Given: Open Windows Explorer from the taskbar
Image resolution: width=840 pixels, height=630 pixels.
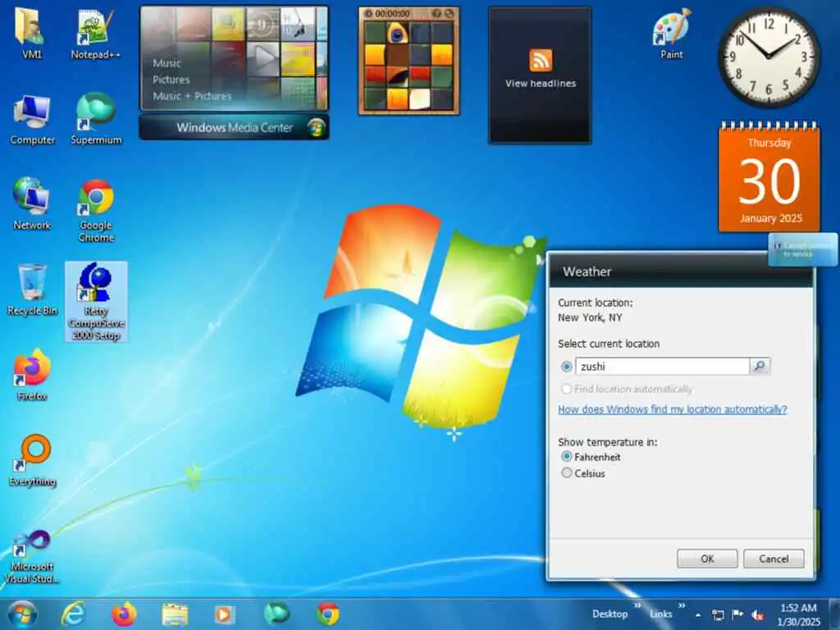Looking at the screenshot, I should (175, 614).
